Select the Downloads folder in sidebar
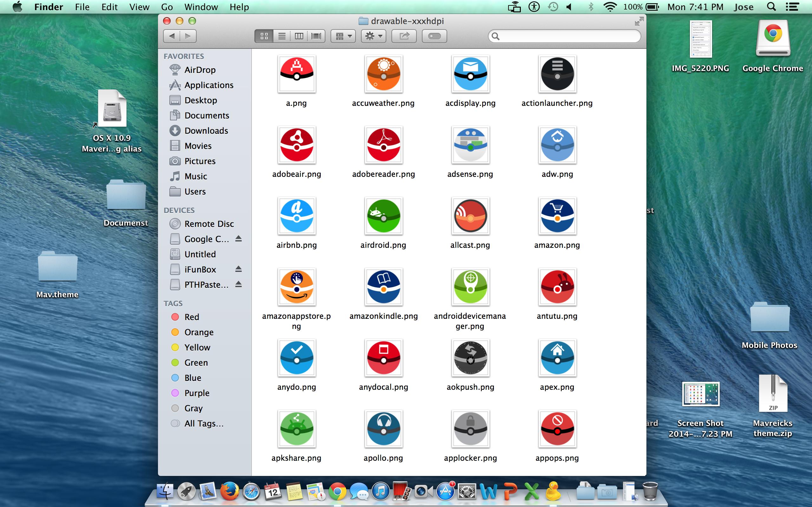The image size is (812, 507). click(x=206, y=131)
